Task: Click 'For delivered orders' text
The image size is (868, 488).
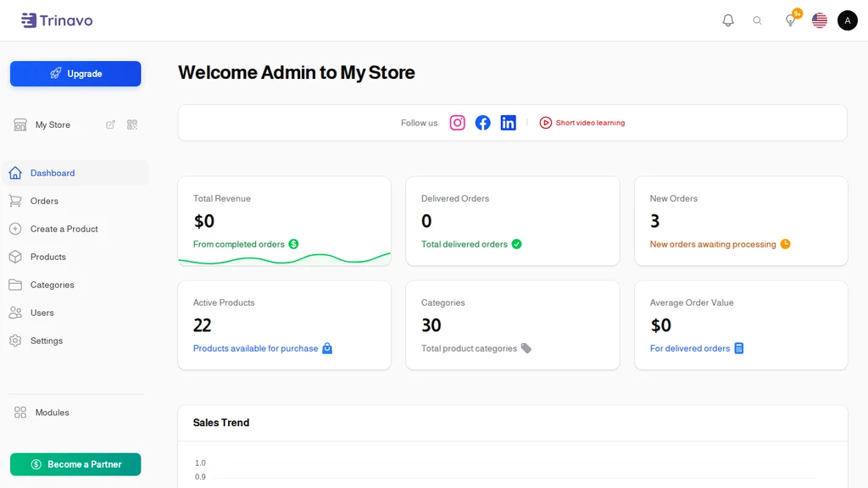Action: pos(690,348)
